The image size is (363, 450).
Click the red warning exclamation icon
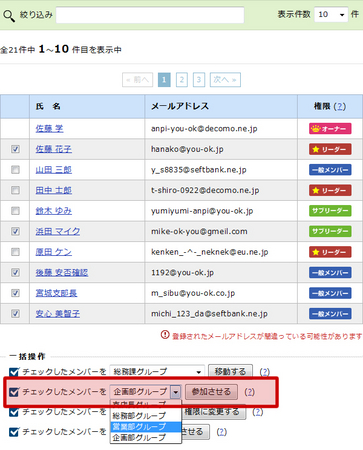pos(165,335)
